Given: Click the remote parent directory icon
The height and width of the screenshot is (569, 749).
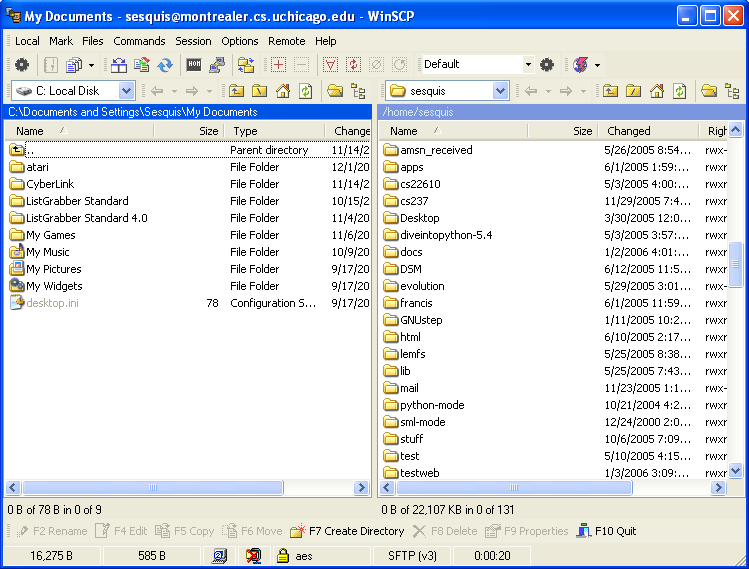Looking at the screenshot, I should click(610, 91).
